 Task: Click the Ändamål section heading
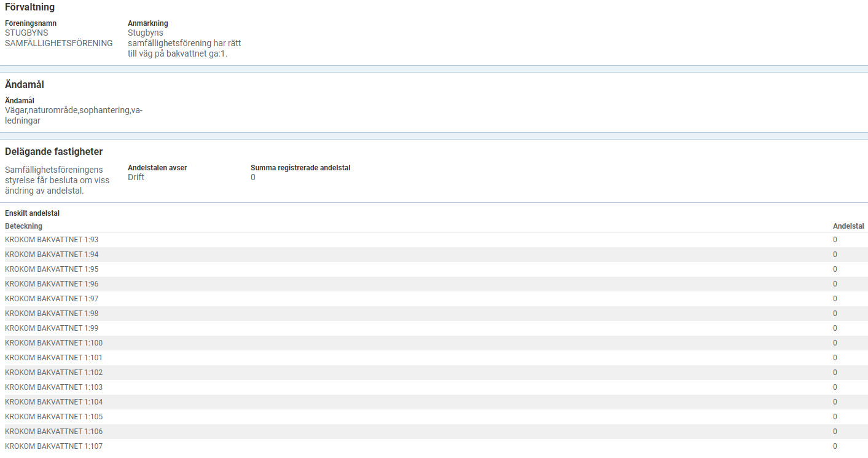click(25, 85)
